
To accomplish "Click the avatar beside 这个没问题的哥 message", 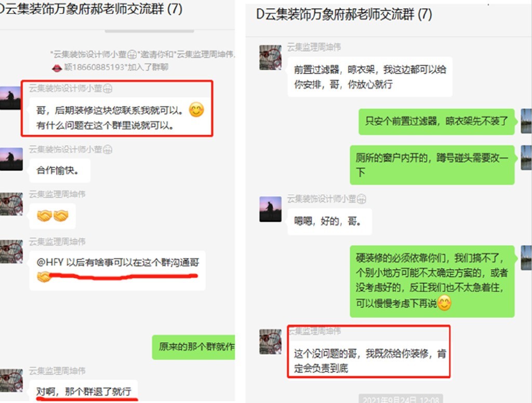I will (x=270, y=342).
